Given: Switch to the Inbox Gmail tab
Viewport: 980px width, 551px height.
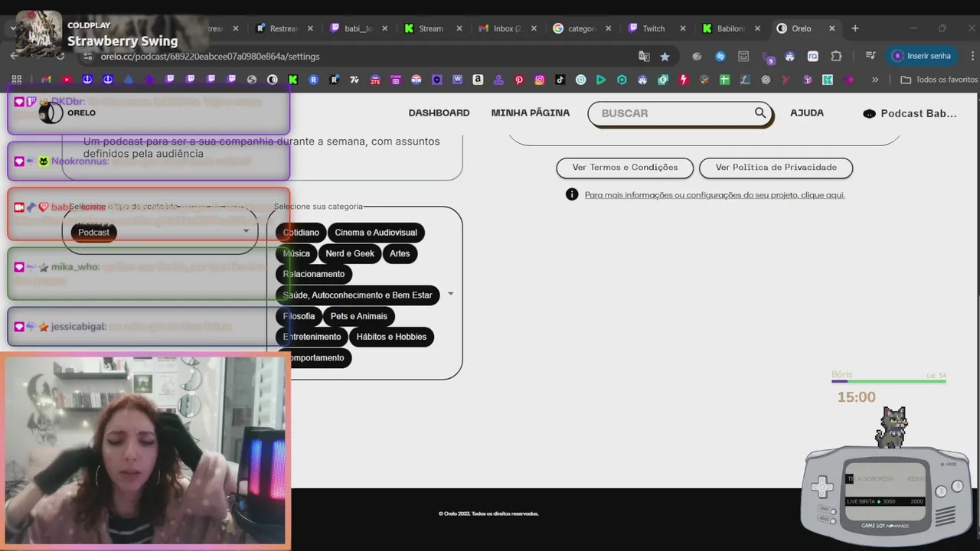Looking at the screenshot, I should [505, 28].
